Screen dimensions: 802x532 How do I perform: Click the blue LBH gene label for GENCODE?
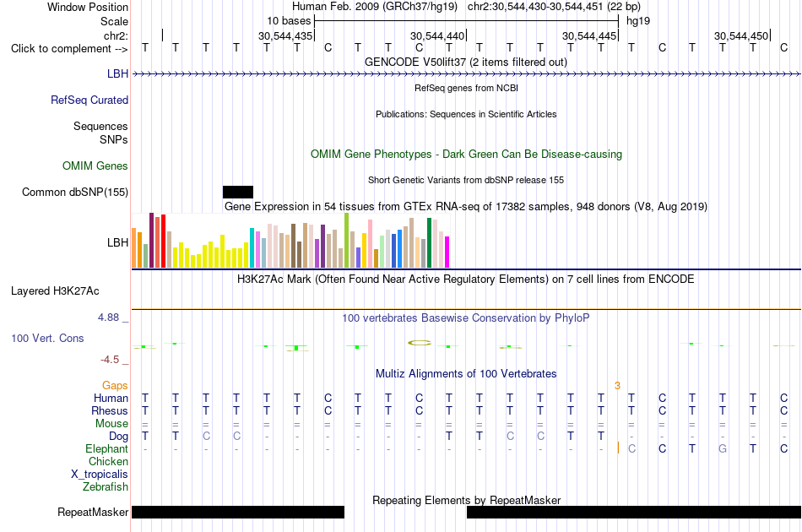[117, 73]
